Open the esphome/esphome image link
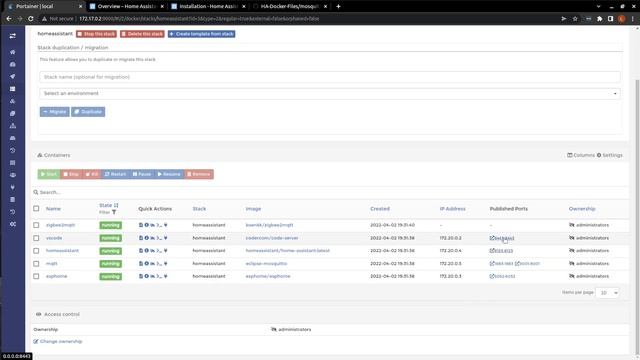The width and height of the screenshot is (640, 360). pos(268,276)
